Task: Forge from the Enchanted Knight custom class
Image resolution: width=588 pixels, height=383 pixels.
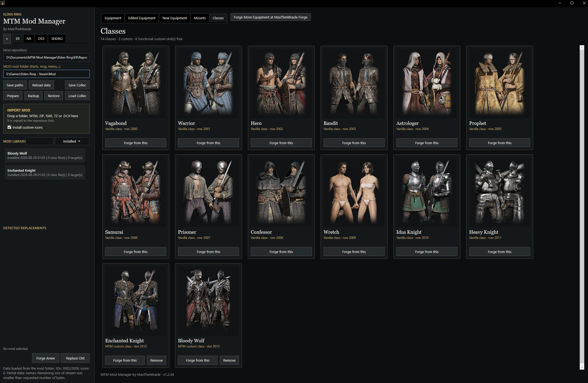Action: pos(125,360)
